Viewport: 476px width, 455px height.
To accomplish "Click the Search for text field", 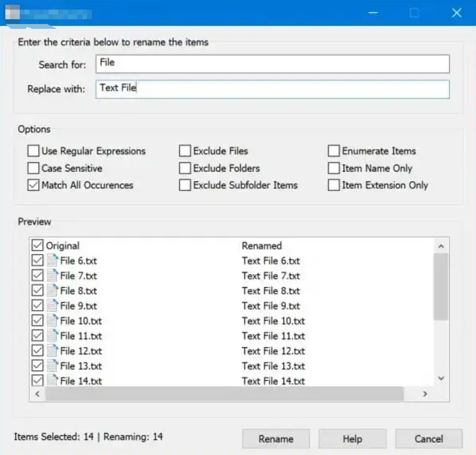I will click(x=272, y=63).
